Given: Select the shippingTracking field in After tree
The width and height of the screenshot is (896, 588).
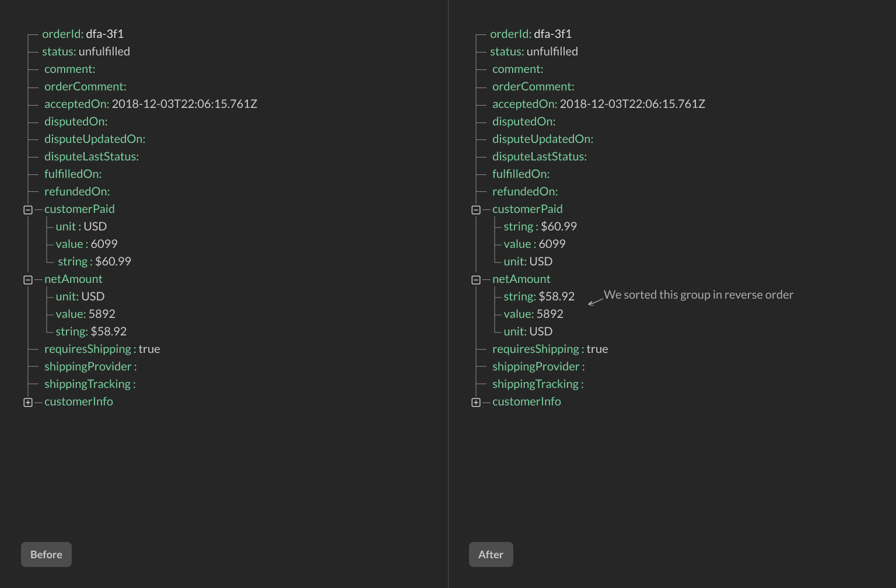Looking at the screenshot, I should click(537, 384).
